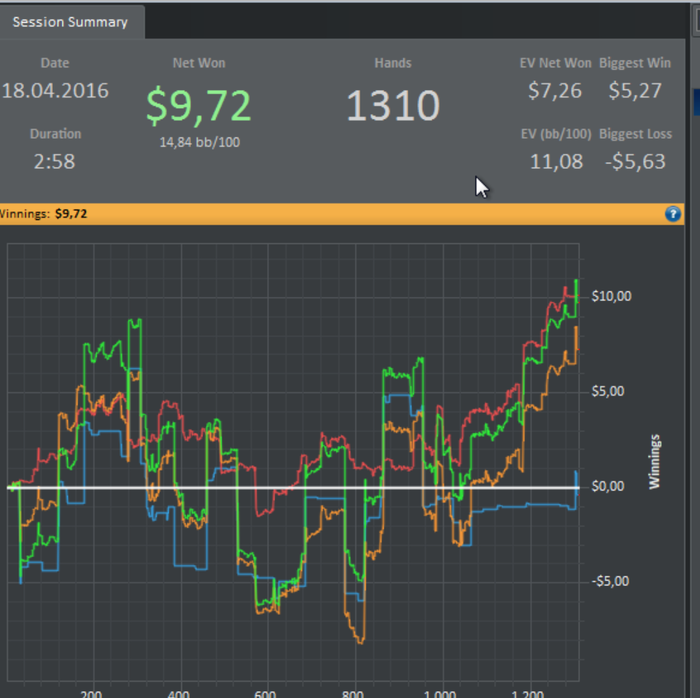The height and width of the screenshot is (698, 700).
Task: Click the 1.000 hands x-axis label
Action: pyautogui.click(x=440, y=694)
